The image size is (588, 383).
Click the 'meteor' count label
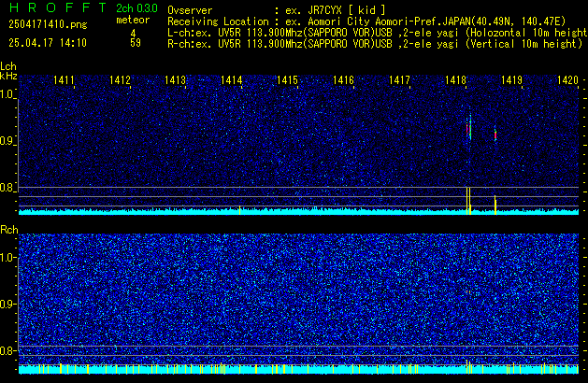(x=133, y=20)
